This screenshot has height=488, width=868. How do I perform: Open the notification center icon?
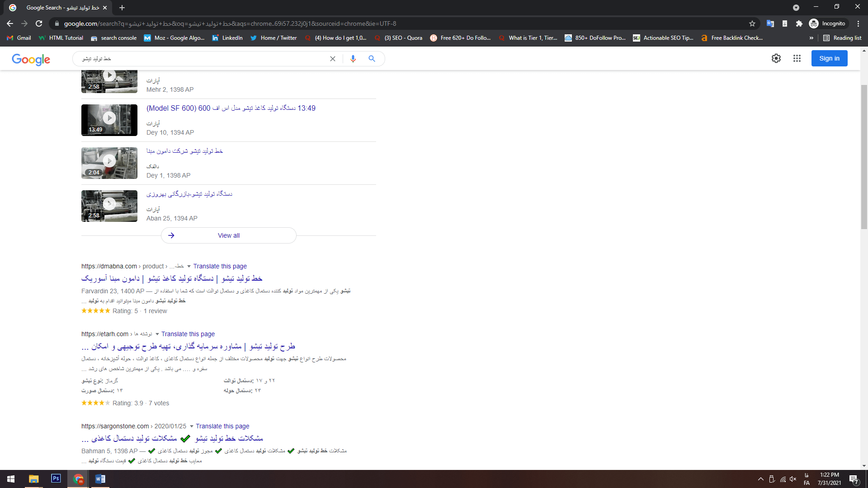tap(854, 479)
